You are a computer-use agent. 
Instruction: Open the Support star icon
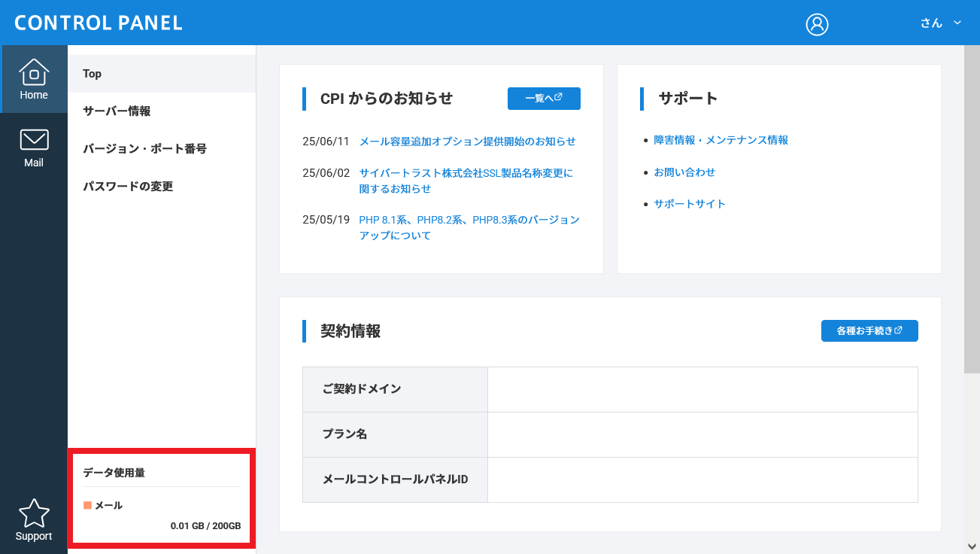[x=34, y=513]
